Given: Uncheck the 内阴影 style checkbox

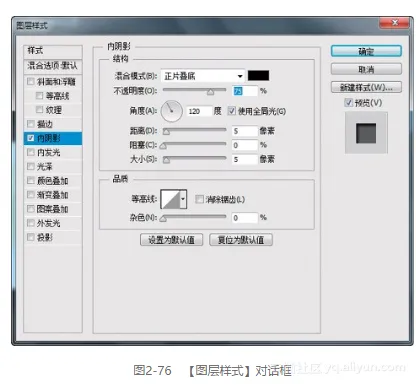Looking at the screenshot, I should [x=31, y=138].
